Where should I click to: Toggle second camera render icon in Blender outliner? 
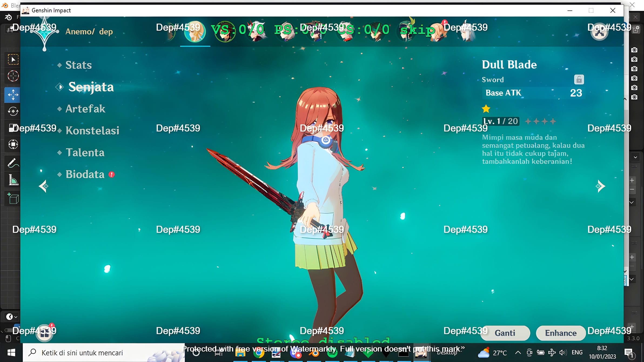tap(634, 59)
